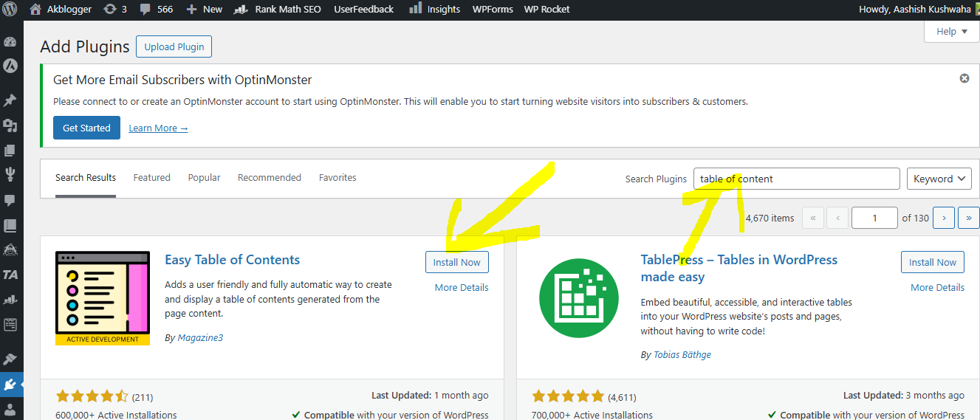Open the Magazine3 author link
980x420 pixels.
(x=200, y=337)
